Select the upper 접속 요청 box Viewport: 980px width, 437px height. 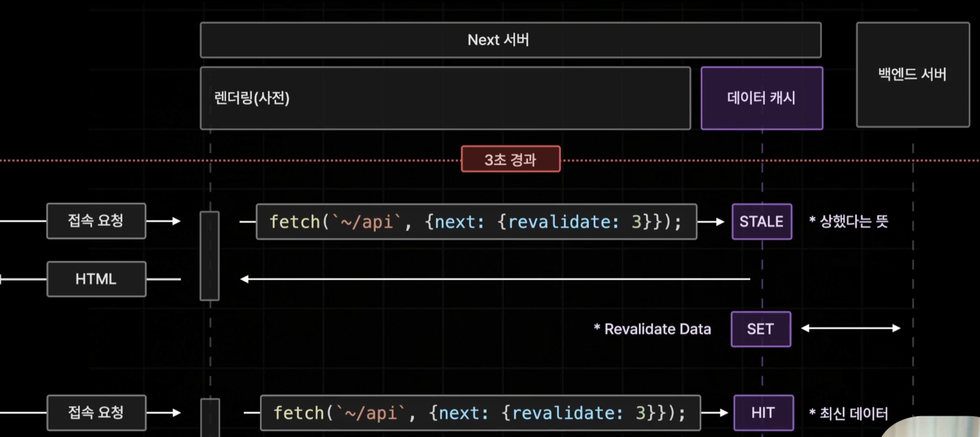point(96,221)
